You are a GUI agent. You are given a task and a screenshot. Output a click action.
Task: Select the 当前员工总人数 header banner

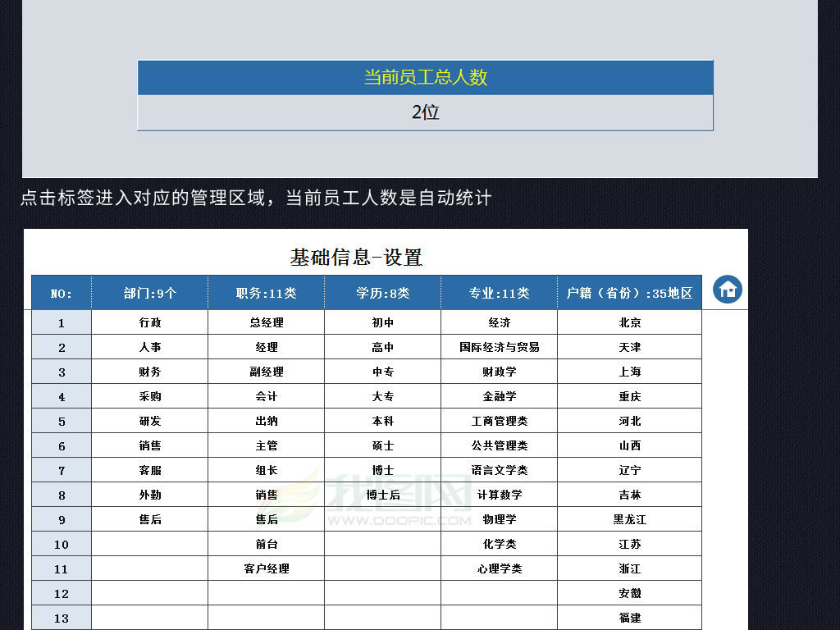coord(426,78)
